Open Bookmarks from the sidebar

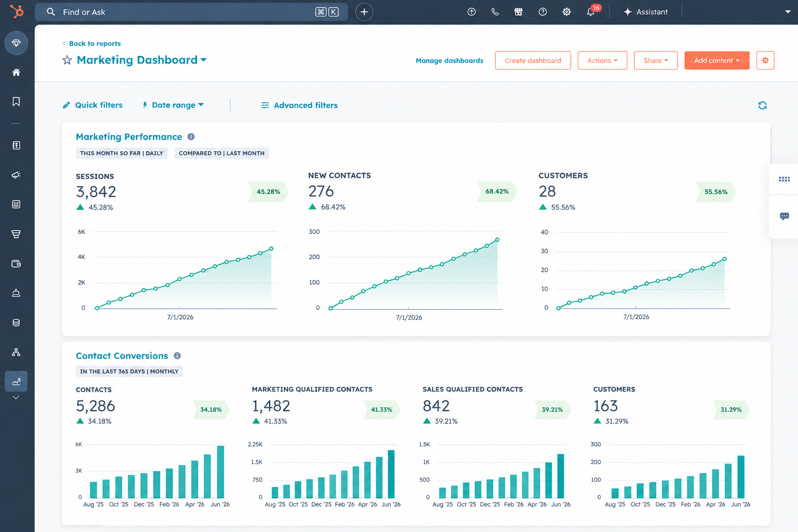(x=16, y=101)
